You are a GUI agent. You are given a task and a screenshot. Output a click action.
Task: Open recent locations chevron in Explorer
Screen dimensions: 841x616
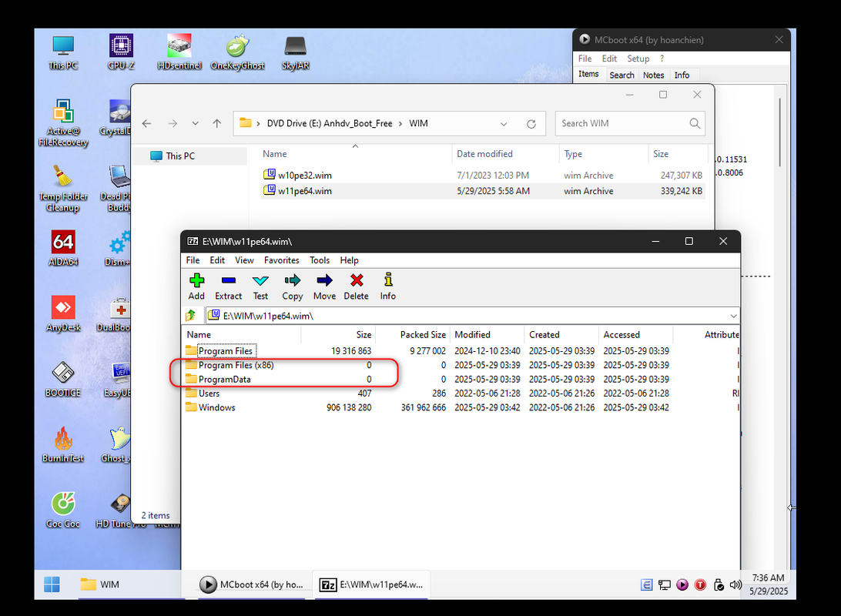coord(196,124)
